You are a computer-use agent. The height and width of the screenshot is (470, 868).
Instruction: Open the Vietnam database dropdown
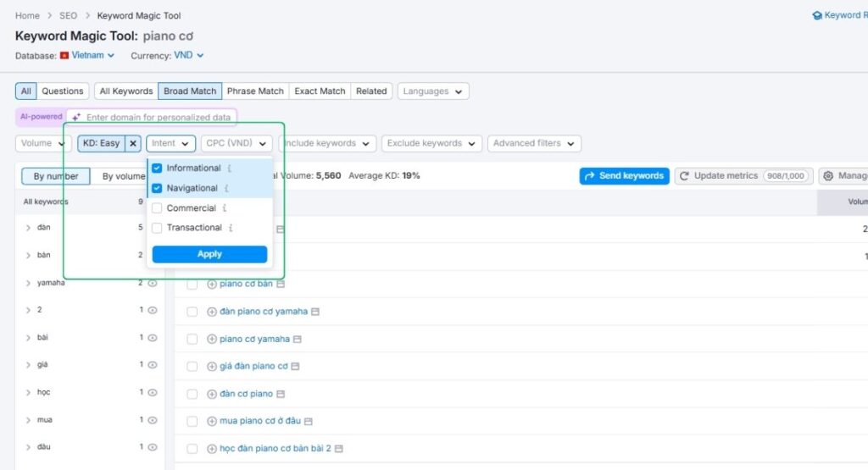pos(87,55)
